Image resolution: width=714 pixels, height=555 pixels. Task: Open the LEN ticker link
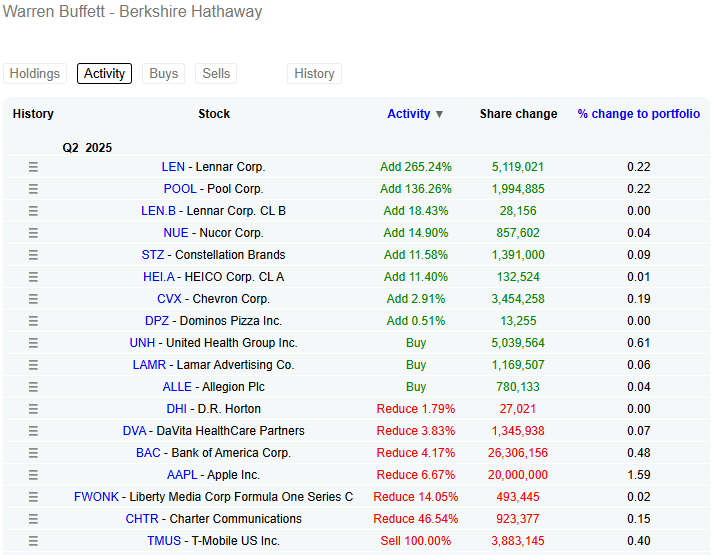(x=173, y=167)
